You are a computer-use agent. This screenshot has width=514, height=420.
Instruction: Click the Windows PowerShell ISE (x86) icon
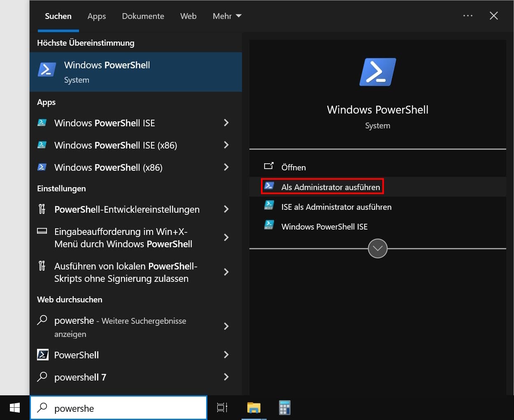point(42,145)
